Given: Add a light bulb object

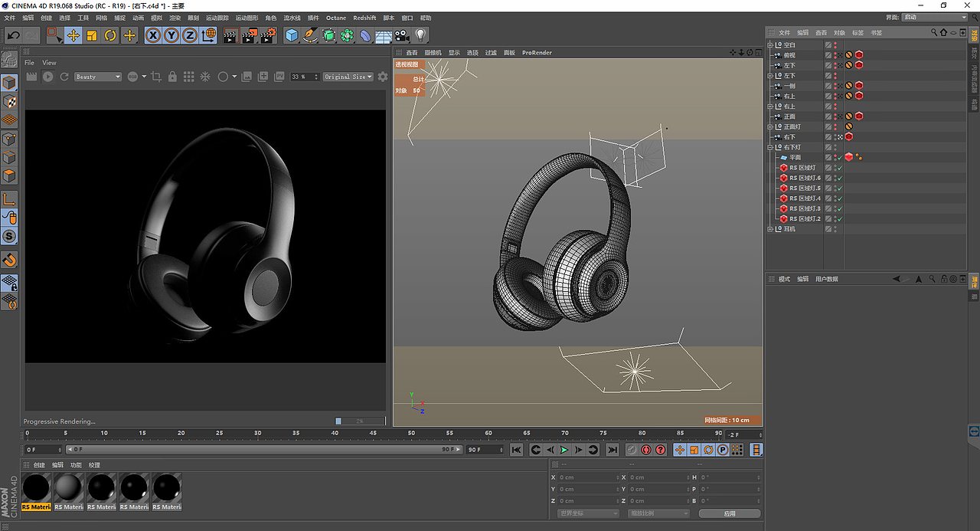Looking at the screenshot, I should coord(420,35).
